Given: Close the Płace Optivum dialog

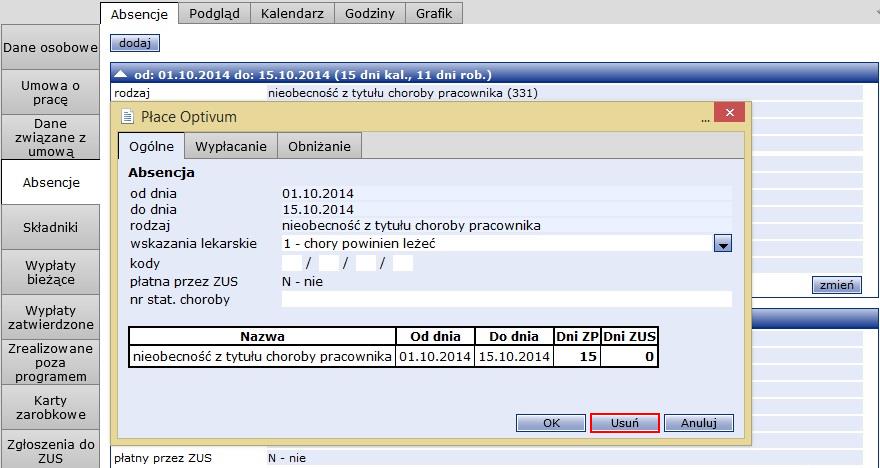Looking at the screenshot, I should click(729, 112).
